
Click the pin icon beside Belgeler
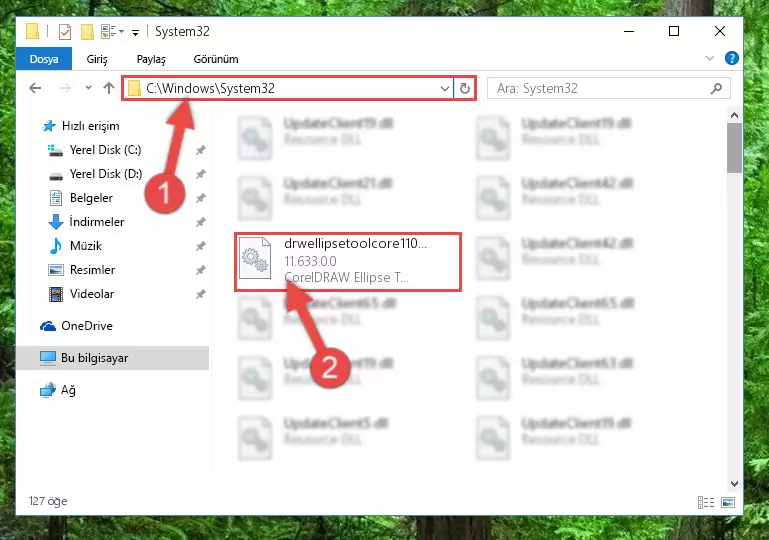(x=201, y=198)
